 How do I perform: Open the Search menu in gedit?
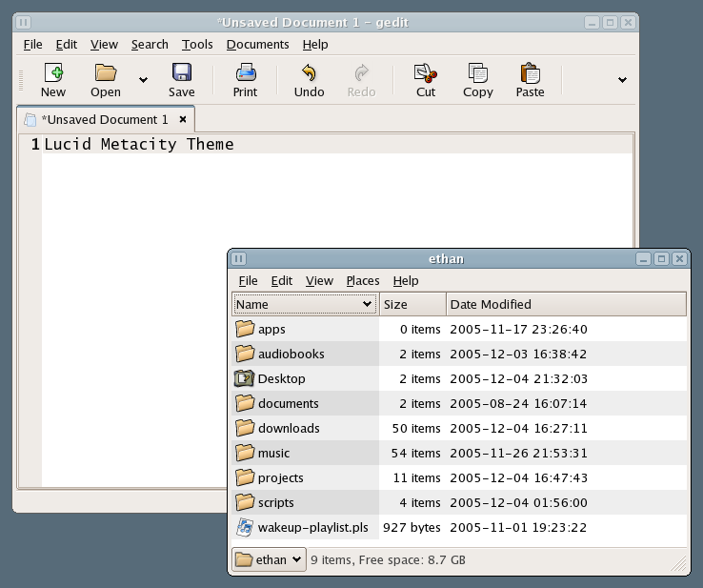150,45
